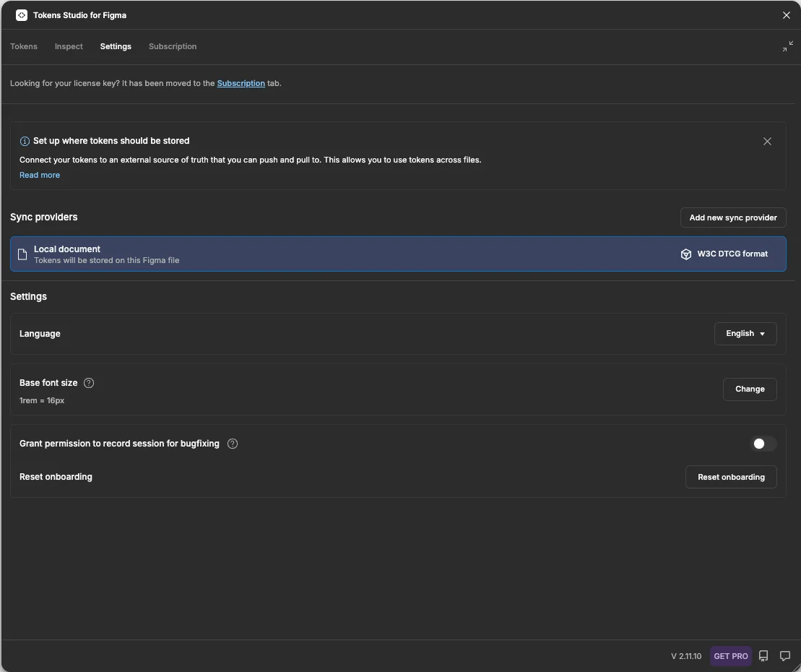The width and height of the screenshot is (801, 672).
Task: Close the Tokens Studio plugin window
Action: point(786,15)
